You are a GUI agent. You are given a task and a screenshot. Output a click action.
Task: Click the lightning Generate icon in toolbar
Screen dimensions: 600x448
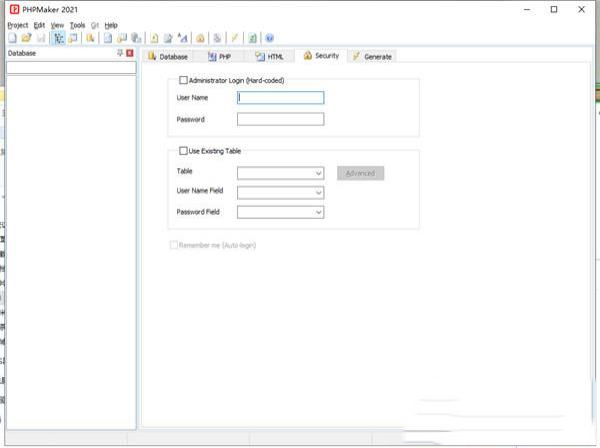pos(235,37)
